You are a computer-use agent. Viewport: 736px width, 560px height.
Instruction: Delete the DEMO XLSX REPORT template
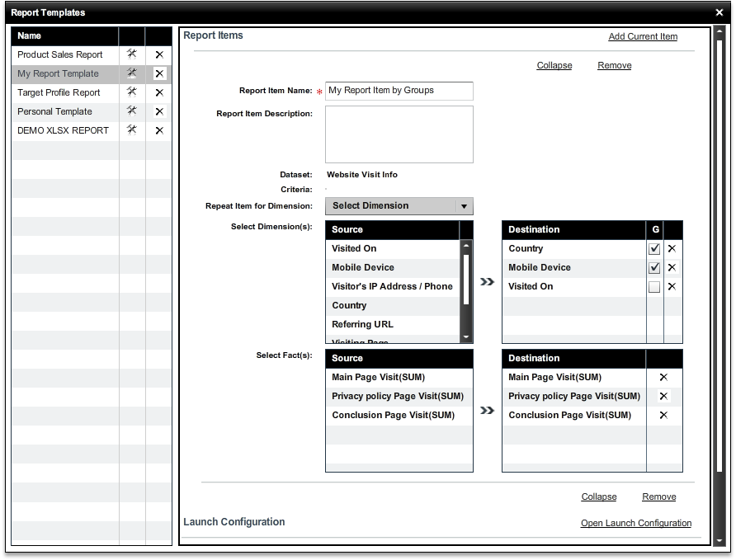coord(159,130)
